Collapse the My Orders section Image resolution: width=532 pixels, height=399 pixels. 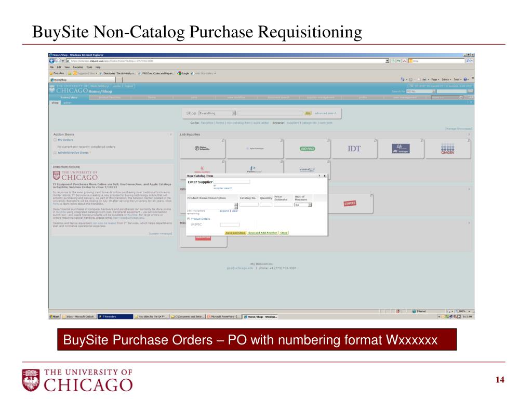(x=55, y=140)
